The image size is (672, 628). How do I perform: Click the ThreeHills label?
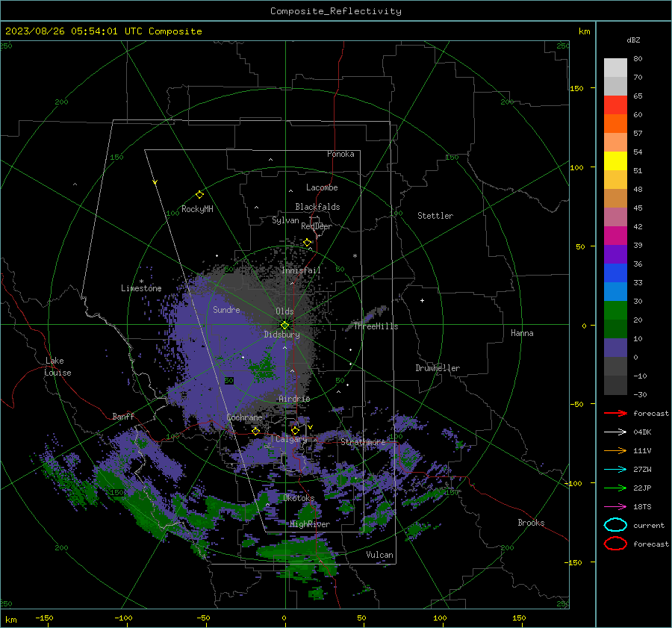click(376, 326)
